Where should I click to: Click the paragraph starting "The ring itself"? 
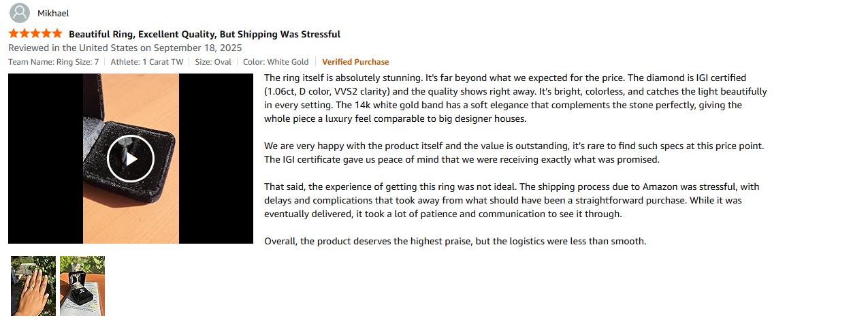coord(515,98)
